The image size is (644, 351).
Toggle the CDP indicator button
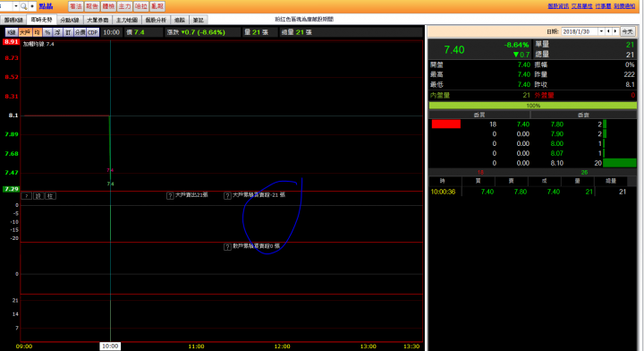point(93,32)
